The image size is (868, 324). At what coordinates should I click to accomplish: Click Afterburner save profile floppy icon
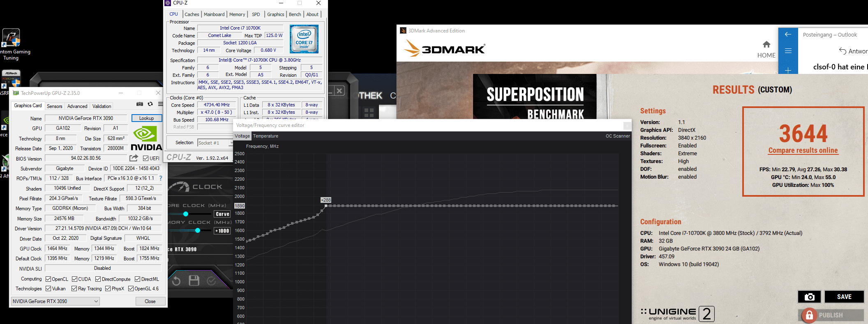click(x=194, y=280)
